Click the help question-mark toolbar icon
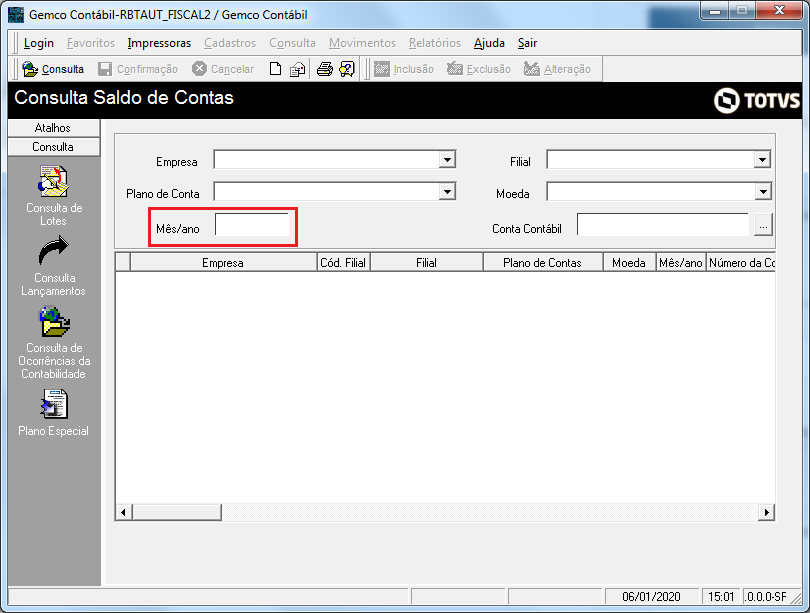Screen dimensions: 810x613 click(x=347, y=69)
